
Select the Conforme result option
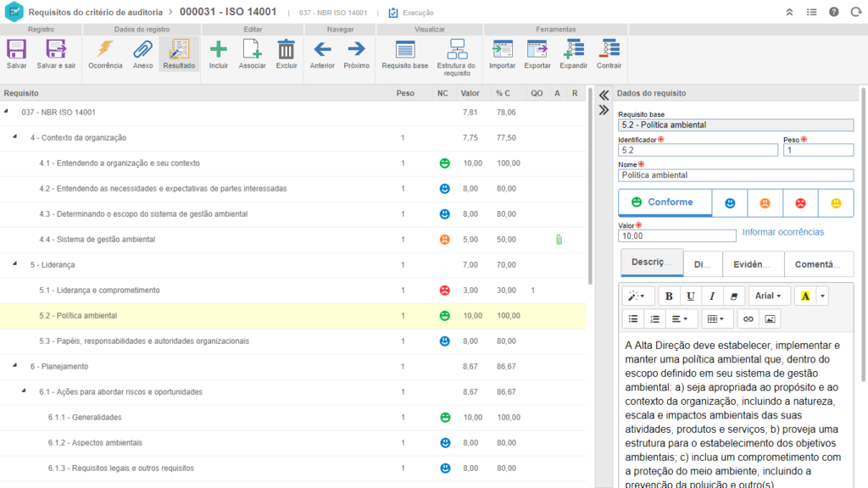click(664, 202)
